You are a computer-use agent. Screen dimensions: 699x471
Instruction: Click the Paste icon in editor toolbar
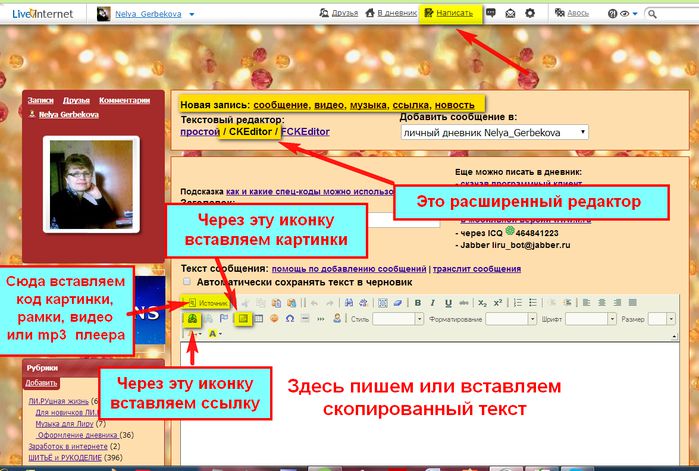click(276, 303)
